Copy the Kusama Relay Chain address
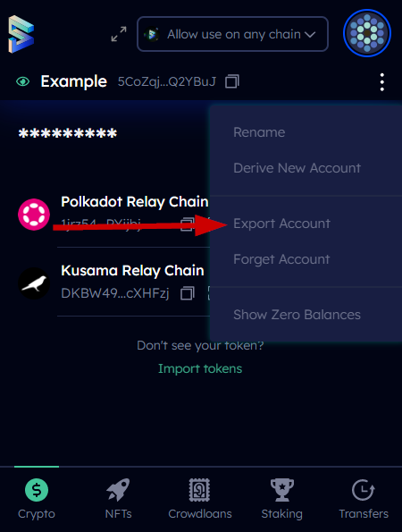402x532 pixels. [188, 293]
